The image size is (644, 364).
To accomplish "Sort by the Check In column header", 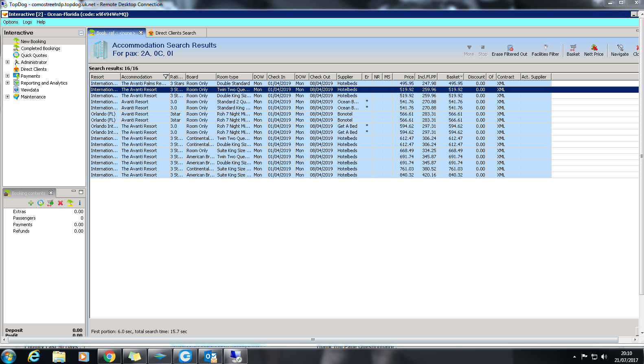I will [281, 77].
